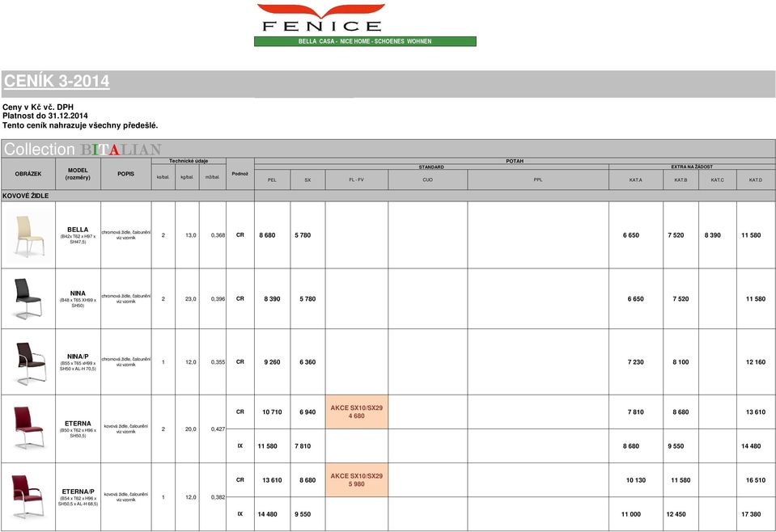This screenshot has height=532, width=776.
Task: Click NINA/P's KAT.D price 12 160
Action: [x=756, y=362]
